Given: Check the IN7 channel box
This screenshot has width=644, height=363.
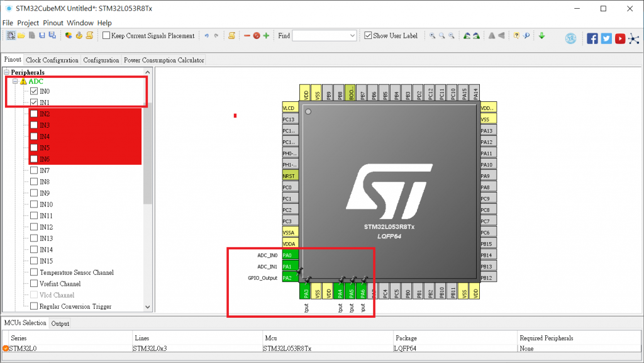Looking at the screenshot, I should click(34, 170).
